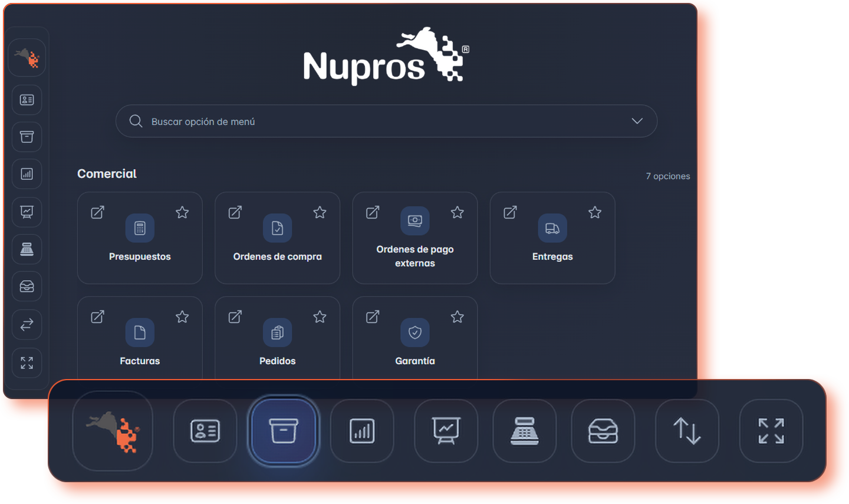
Task: Click the Nupros logo in the small left sidebar
Action: click(x=27, y=58)
